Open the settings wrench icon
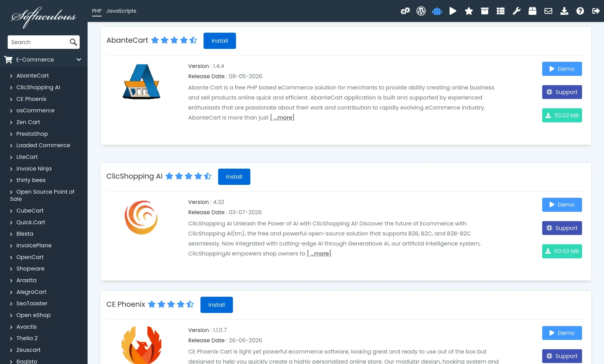The width and height of the screenshot is (604, 364). coord(516,11)
